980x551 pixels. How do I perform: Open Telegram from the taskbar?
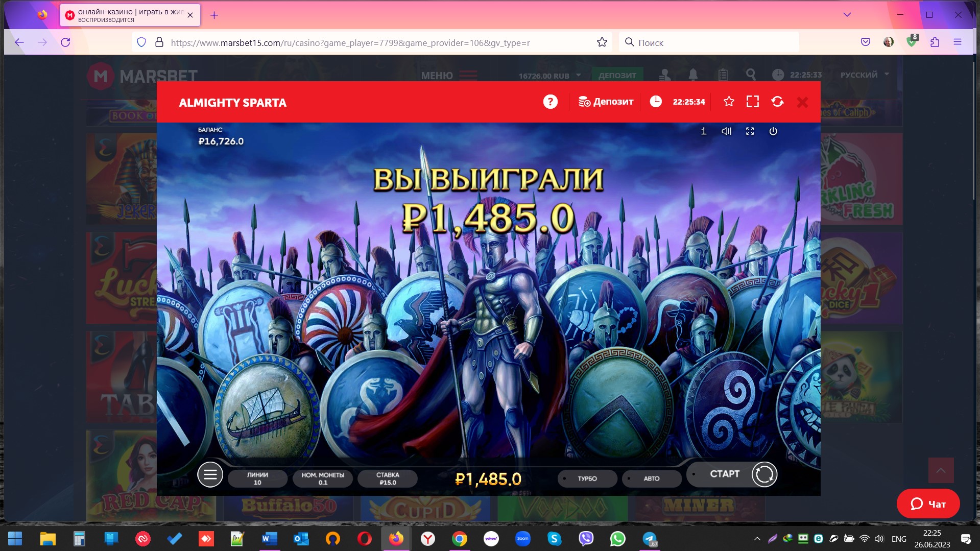pos(650,538)
